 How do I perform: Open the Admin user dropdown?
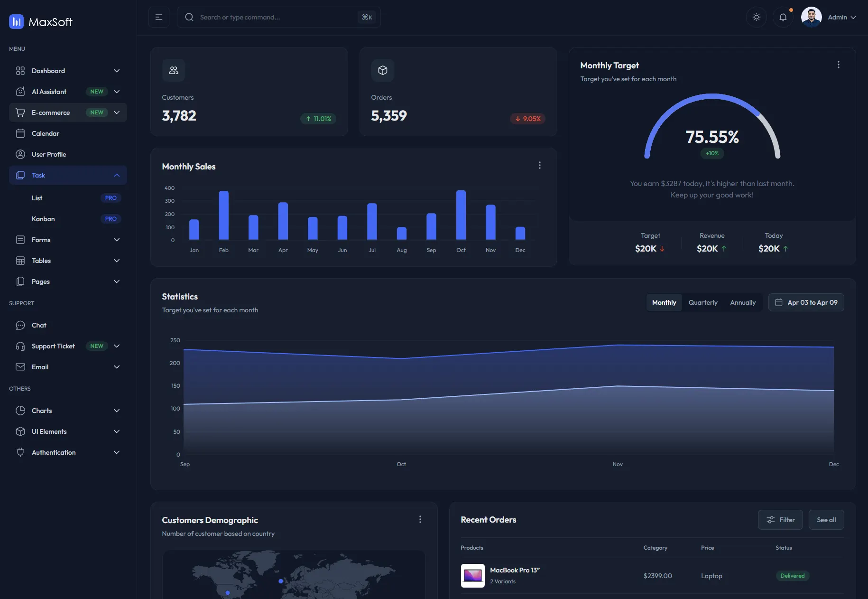click(x=829, y=17)
